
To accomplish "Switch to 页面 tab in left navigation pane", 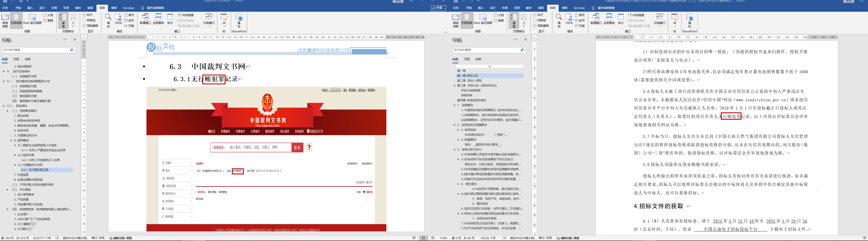I will pos(16,59).
